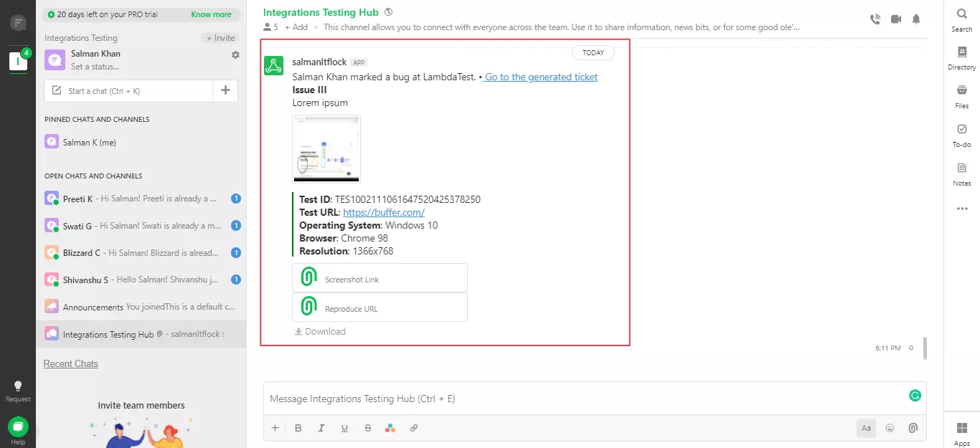Click the Screenshot Link attachment button
This screenshot has width=980, height=448.
pos(380,278)
